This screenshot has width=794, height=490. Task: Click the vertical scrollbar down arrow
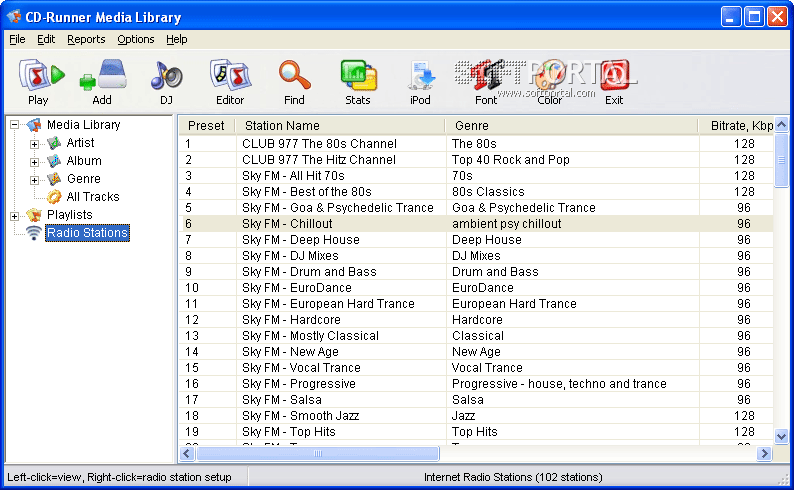(781, 436)
